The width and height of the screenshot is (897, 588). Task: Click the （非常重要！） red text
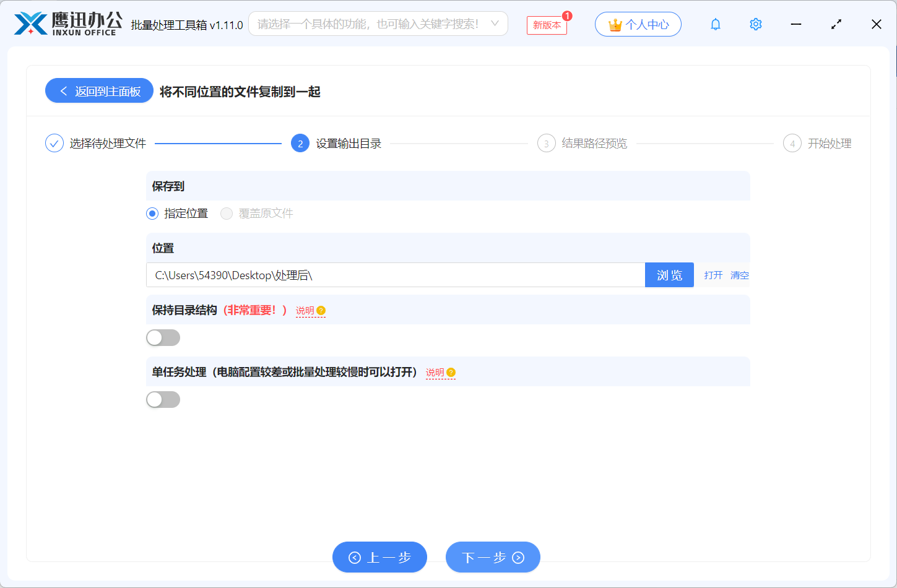pos(254,310)
